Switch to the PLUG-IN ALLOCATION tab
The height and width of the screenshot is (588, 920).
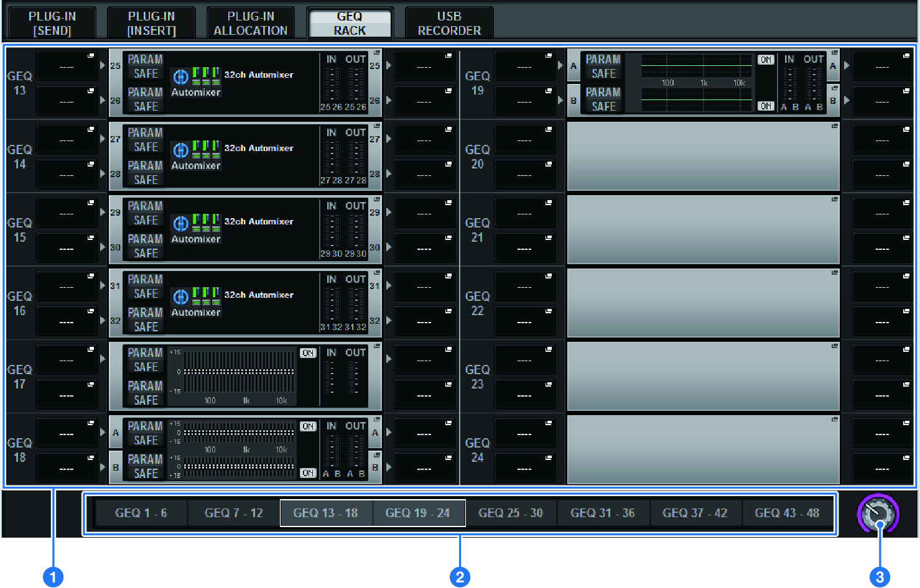point(251,24)
